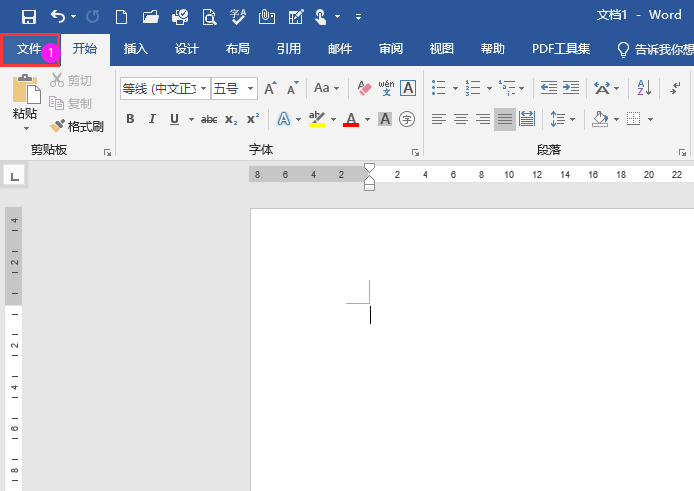
Task: Click the tab selector box left of the ruler
Action: click(15, 176)
